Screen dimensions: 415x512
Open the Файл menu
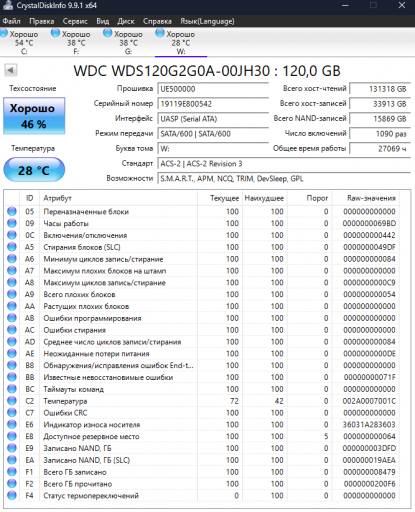11,21
